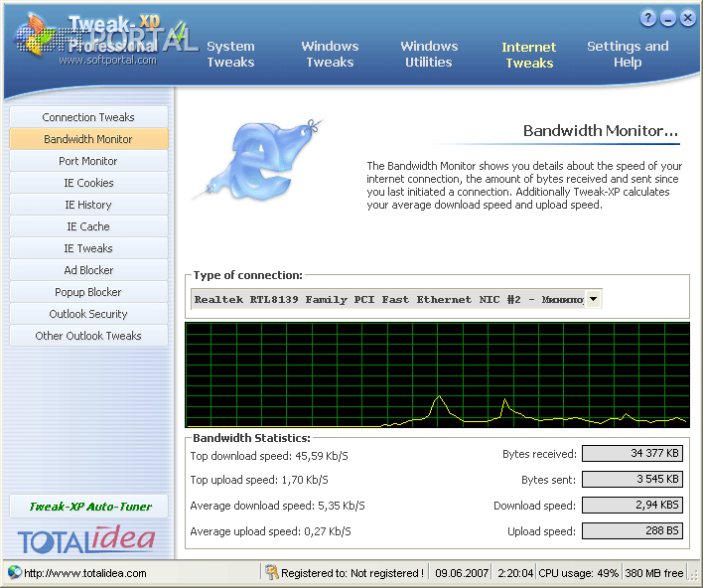Image resolution: width=703 pixels, height=588 pixels.
Task: Open the http://www.totalidea.com link
Action: pos(85,573)
